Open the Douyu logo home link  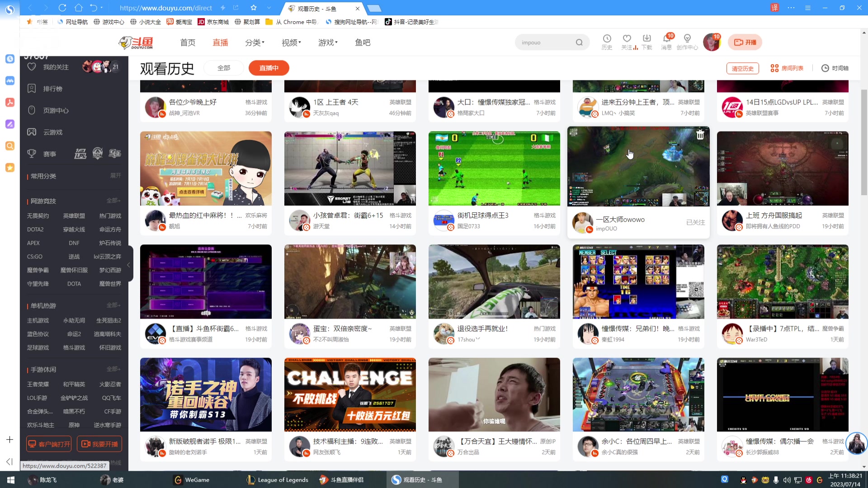click(x=136, y=42)
